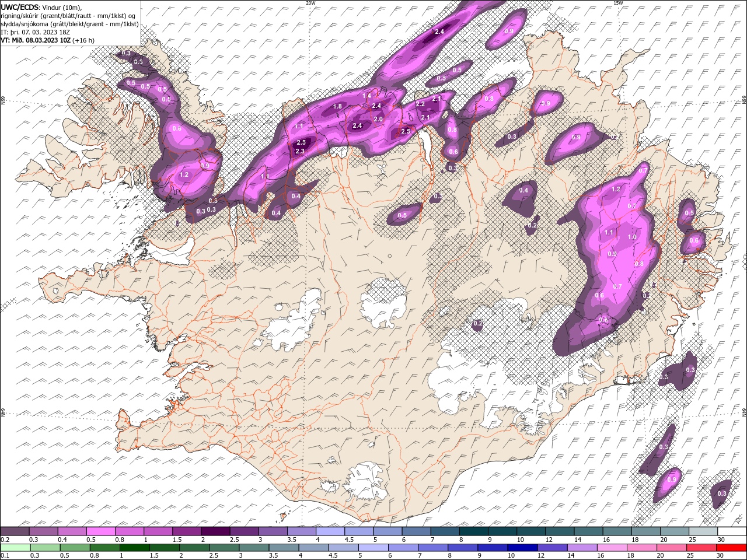The width and height of the screenshot is (747, 560).
Task: Click the 1.0 precipitation value on the map
Action: (631, 237)
